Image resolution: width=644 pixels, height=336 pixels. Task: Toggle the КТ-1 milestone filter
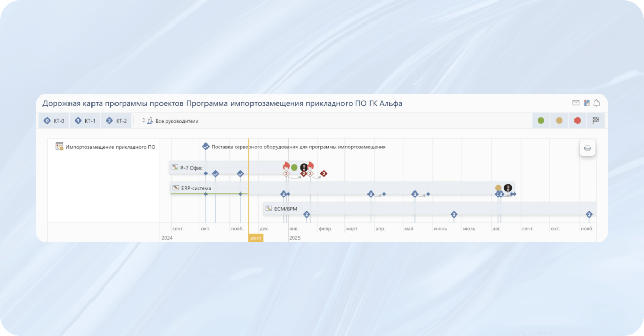click(85, 121)
